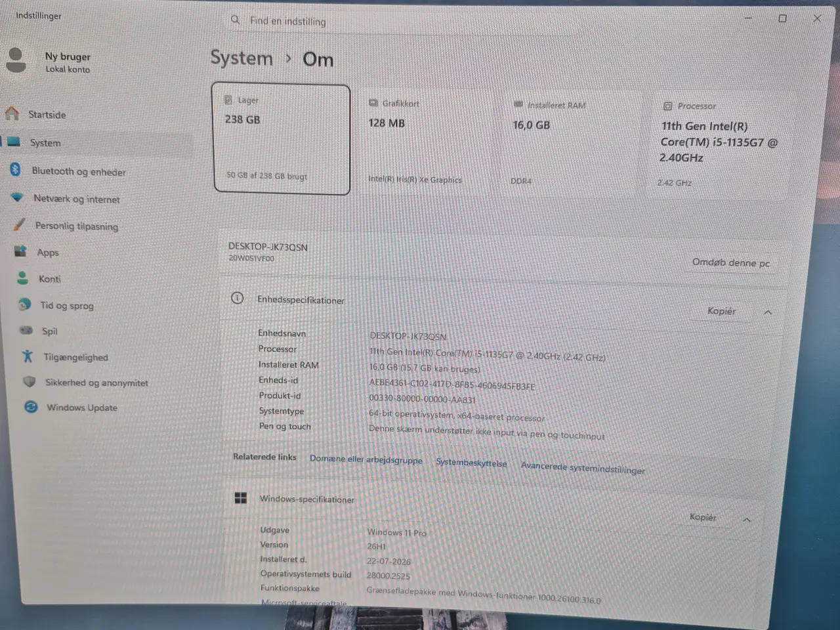Open Startside home icon in sidebar
840x630 pixels.
click(12, 114)
